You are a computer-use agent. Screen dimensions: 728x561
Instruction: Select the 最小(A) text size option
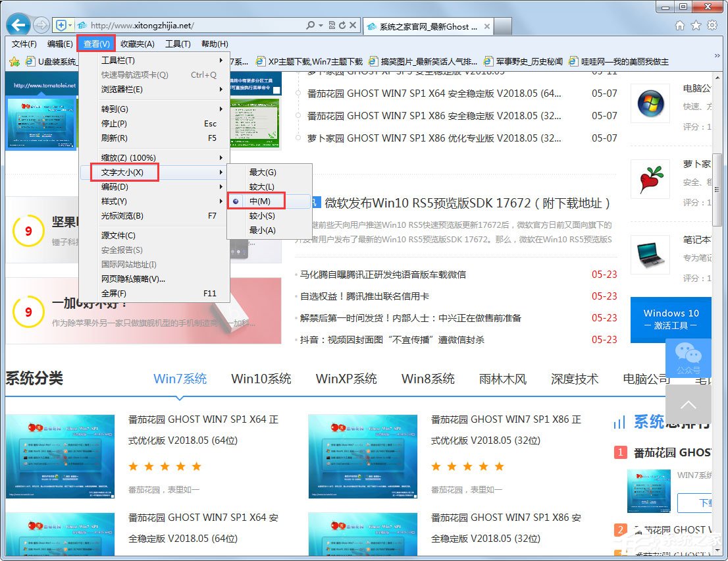coord(262,229)
